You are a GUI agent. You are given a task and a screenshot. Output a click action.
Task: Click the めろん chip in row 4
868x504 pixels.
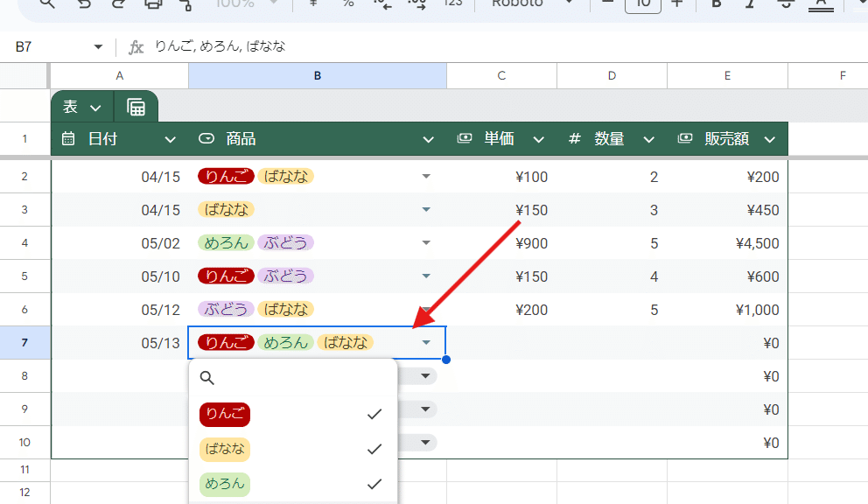[226, 242]
